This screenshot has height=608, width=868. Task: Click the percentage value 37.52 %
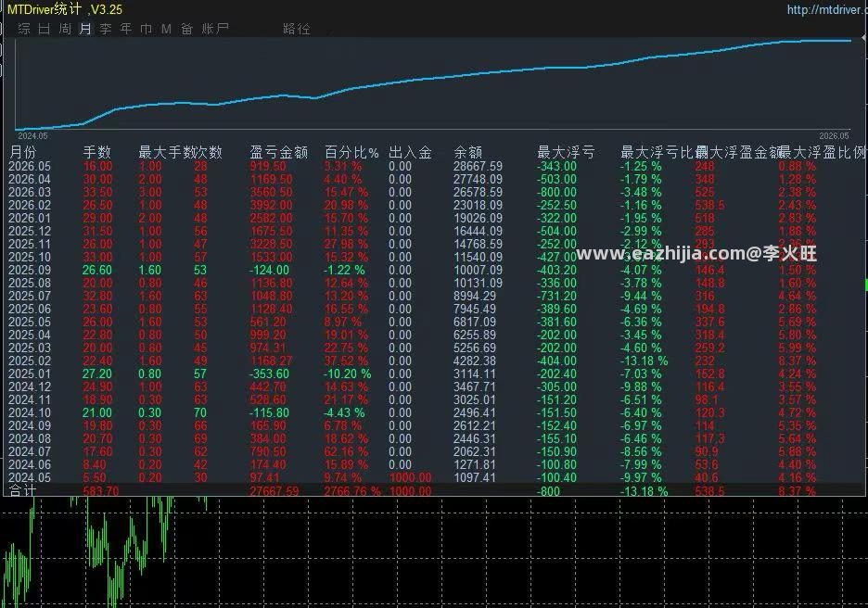click(x=346, y=361)
